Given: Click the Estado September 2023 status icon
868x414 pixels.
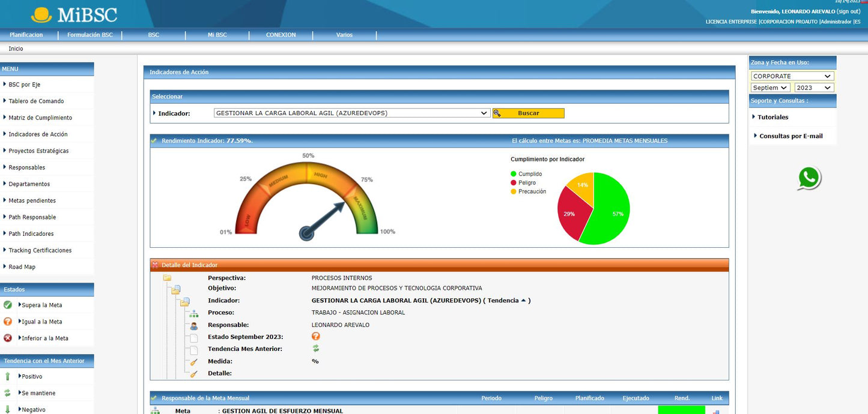Looking at the screenshot, I should [315, 337].
